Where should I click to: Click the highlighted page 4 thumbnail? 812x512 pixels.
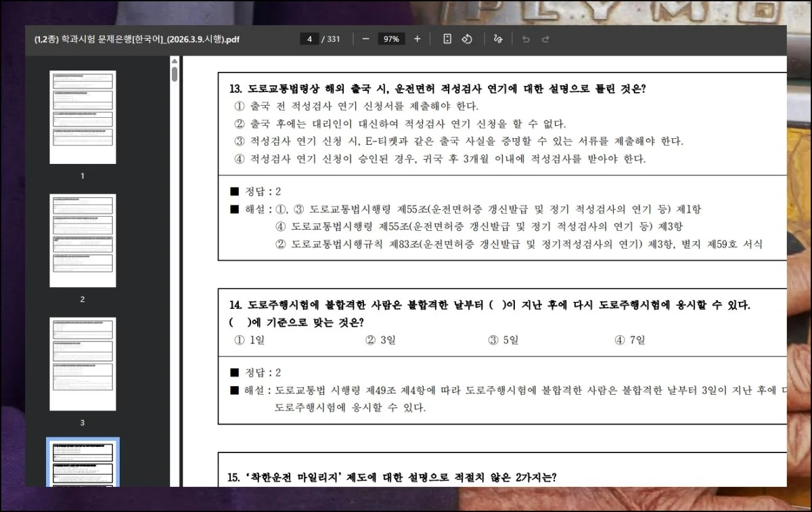(83, 463)
